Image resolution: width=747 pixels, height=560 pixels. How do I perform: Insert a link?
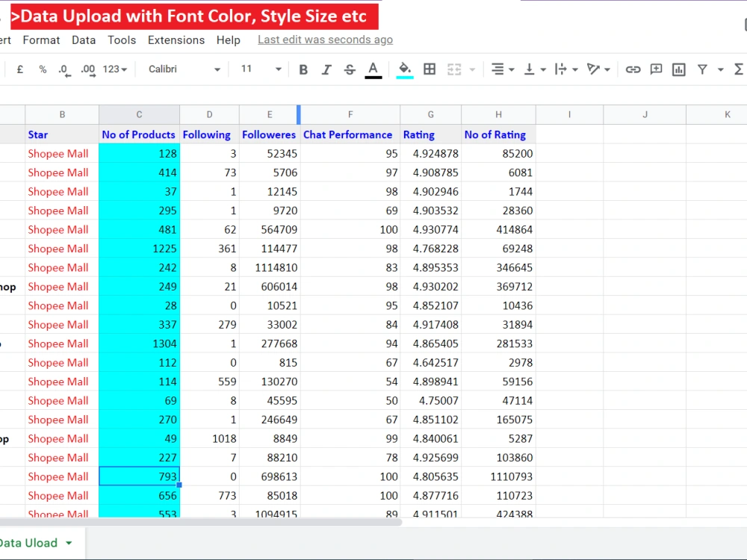coord(633,69)
